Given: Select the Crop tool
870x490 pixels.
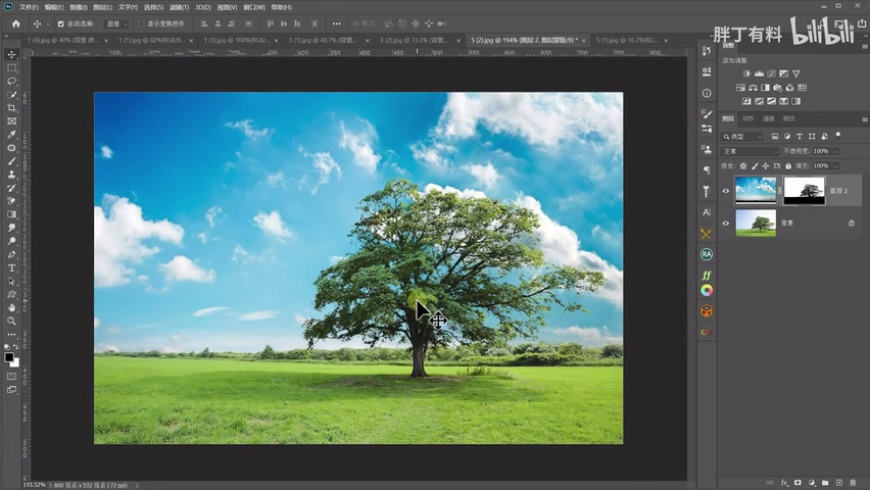Looking at the screenshot, I should pos(12,108).
